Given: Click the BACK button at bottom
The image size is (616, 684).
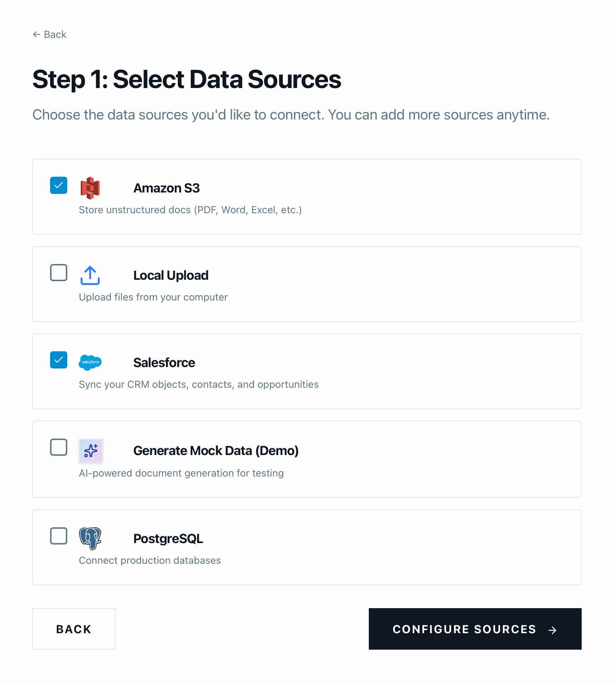Looking at the screenshot, I should pyautogui.click(x=74, y=629).
